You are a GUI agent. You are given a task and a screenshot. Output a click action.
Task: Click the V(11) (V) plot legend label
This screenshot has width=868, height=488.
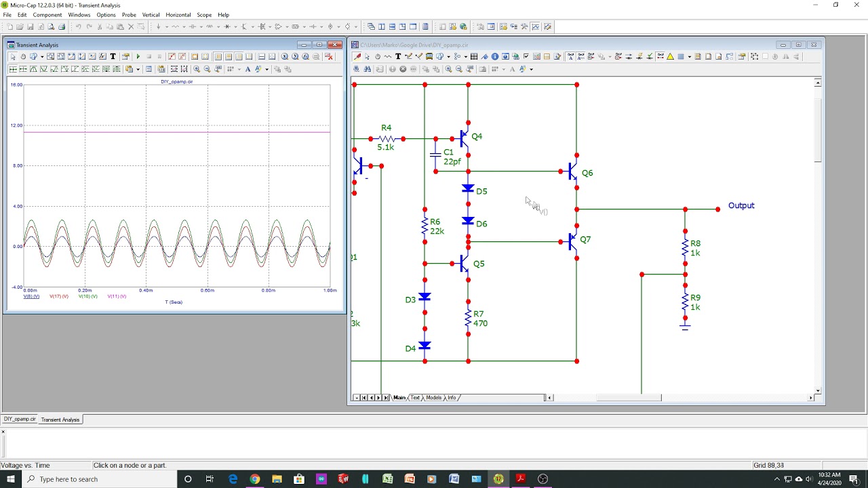point(117,296)
